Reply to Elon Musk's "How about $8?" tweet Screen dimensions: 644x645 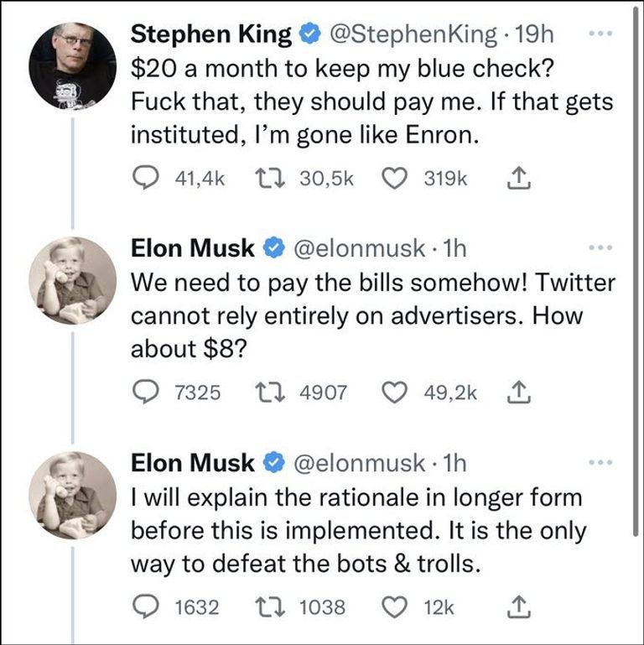(x=148, y=392)
